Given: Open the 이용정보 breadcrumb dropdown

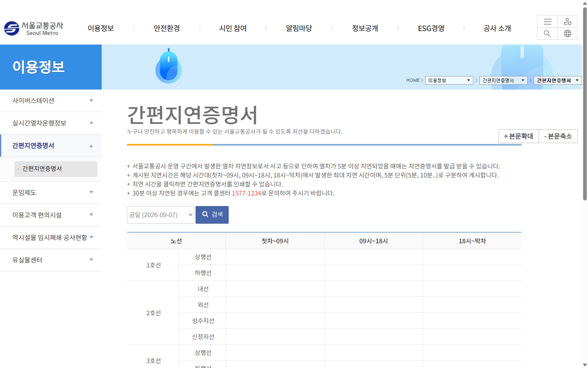Looking at the screenshot, I should [x=449, y=81].
